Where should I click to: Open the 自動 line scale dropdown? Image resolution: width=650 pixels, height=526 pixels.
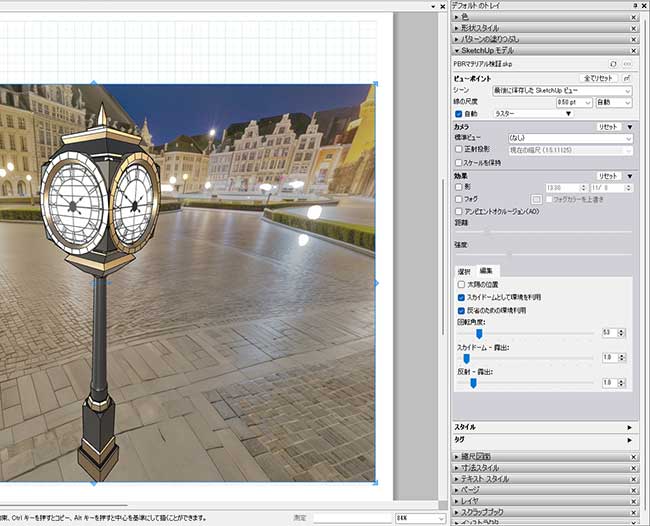[x=614, y=102]
